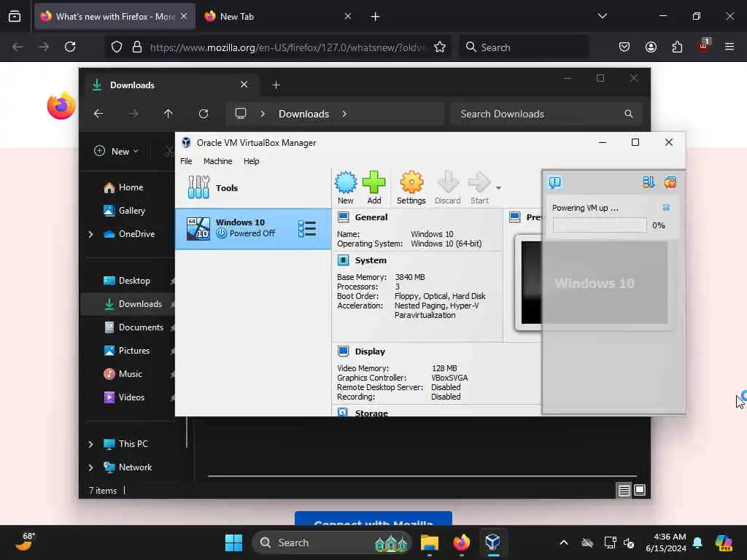Open Firefox extensions puzzle icon
Screen dimensions: 747x560
pos(677,47)
